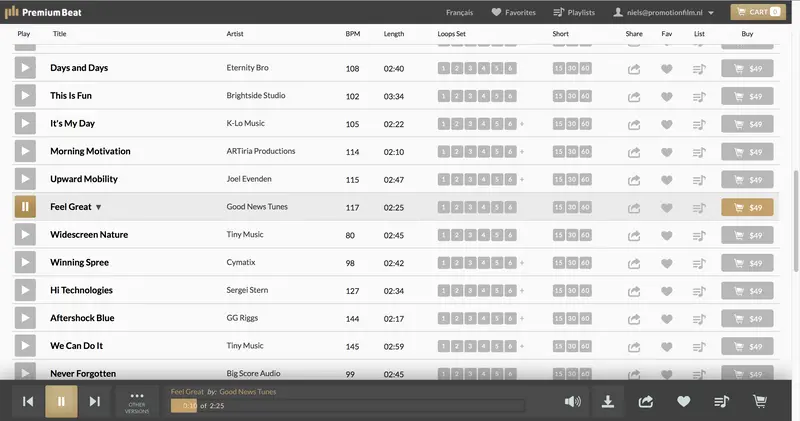Favorite the Upward Mobility track
The width and height of the screenshot is (800, 421).
pos(666,180)
